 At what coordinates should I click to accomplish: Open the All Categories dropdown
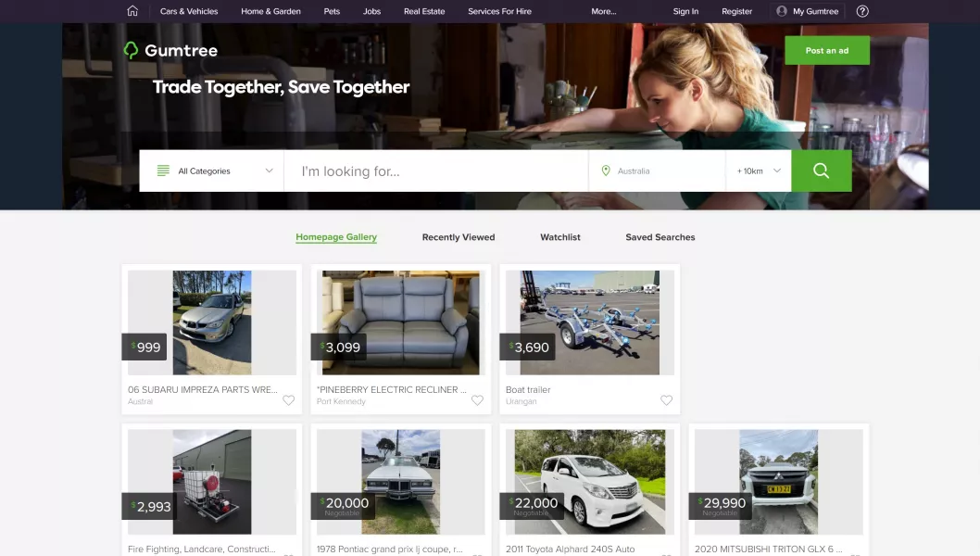[x=212, y=171]
